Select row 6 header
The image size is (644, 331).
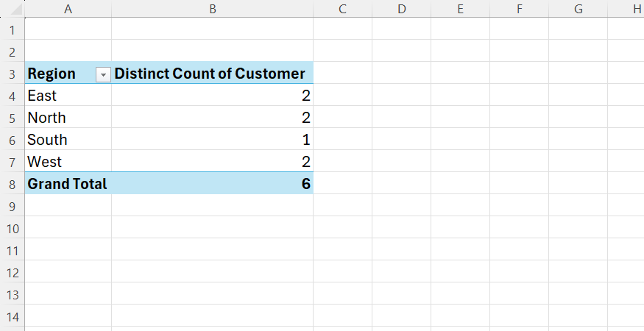(x=13, y=140)
